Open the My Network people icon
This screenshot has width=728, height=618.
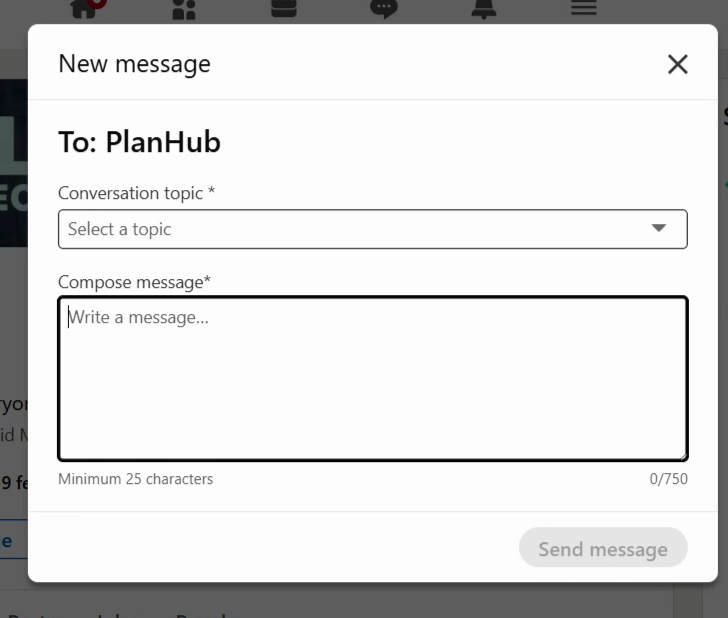(184, 9)
